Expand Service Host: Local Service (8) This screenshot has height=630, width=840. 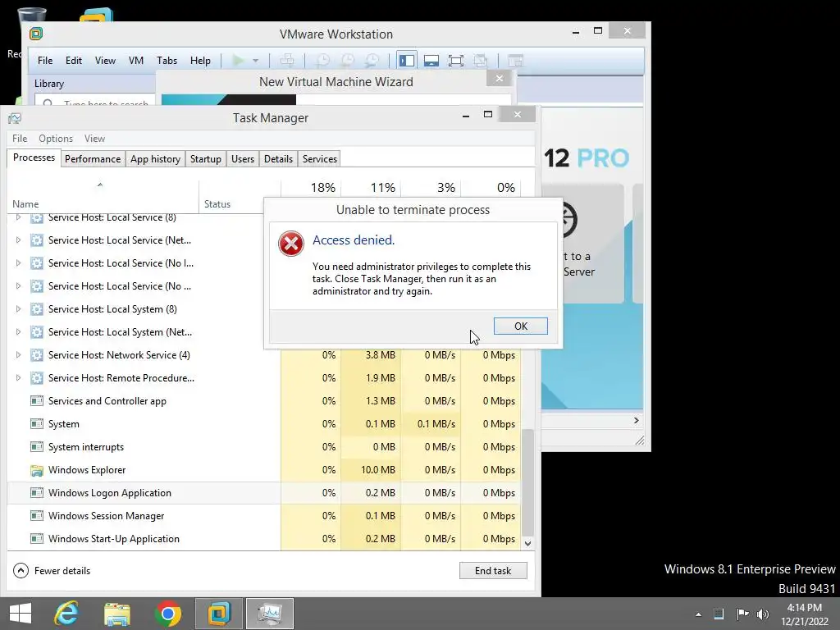[x=18, y=217]
